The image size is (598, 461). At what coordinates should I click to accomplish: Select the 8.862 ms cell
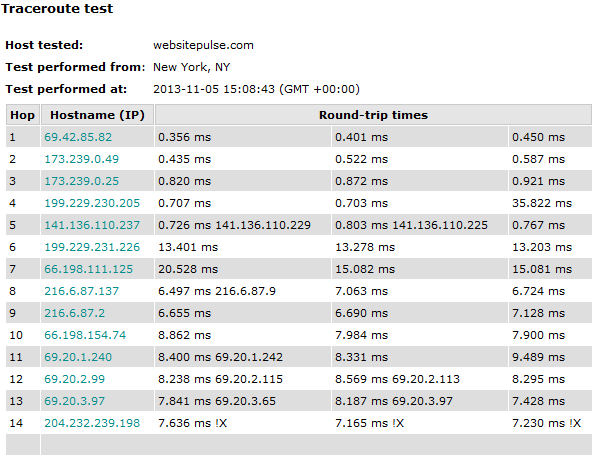click(x=243, y=335)
